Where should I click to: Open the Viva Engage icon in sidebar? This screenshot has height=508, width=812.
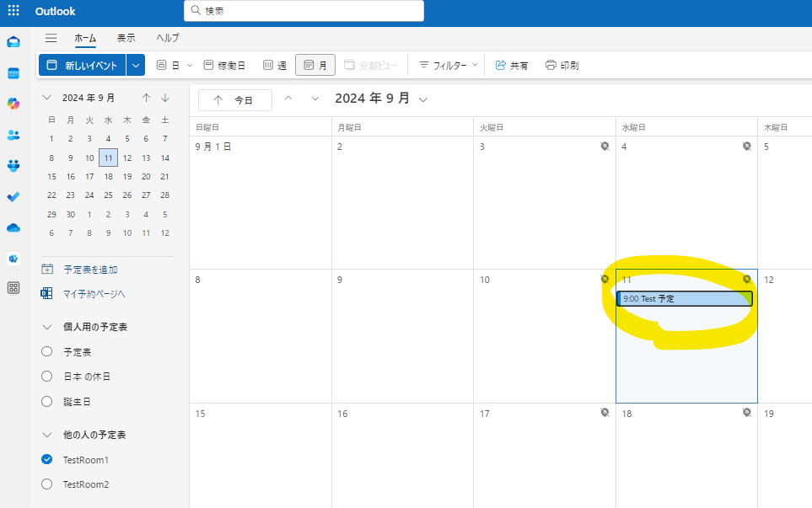point(13,258)
